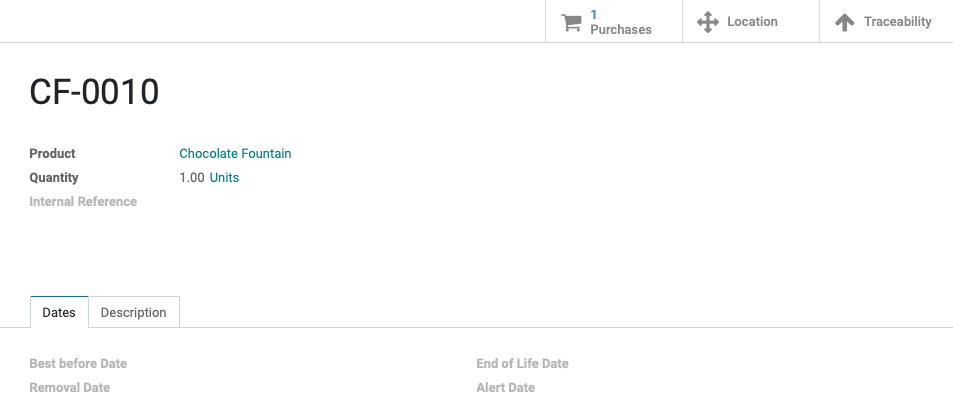Screen dimensions: 953x411
Task: Follow the Chocolate Fountain product link
Action: [235, 153]
